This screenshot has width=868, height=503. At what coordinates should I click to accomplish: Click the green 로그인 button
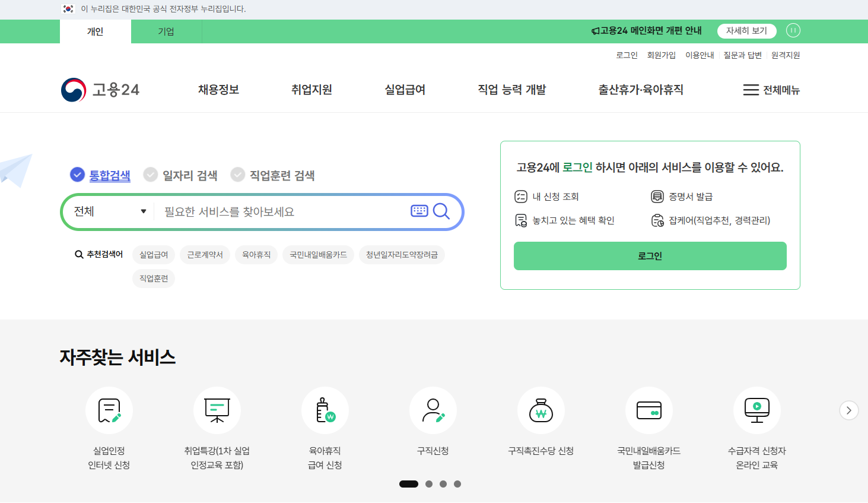click(x=650, y=256)
